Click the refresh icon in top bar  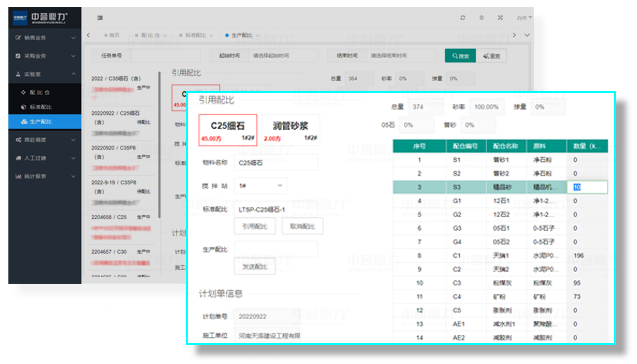pos(462,18)
